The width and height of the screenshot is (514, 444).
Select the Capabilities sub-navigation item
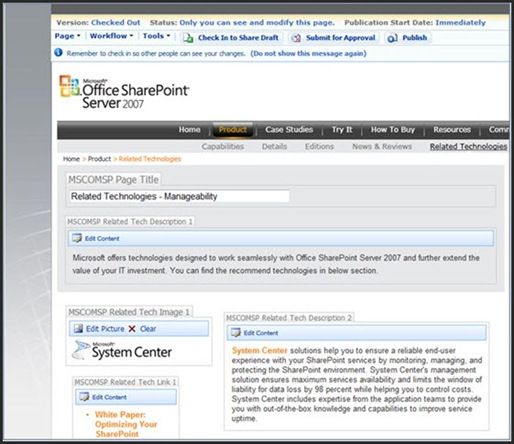click(223, 146)
